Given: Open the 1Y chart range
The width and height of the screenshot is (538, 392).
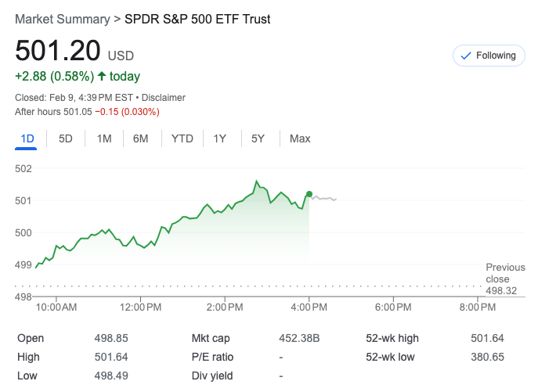Looking at the screenshot, I should click(x=220, y=138).
